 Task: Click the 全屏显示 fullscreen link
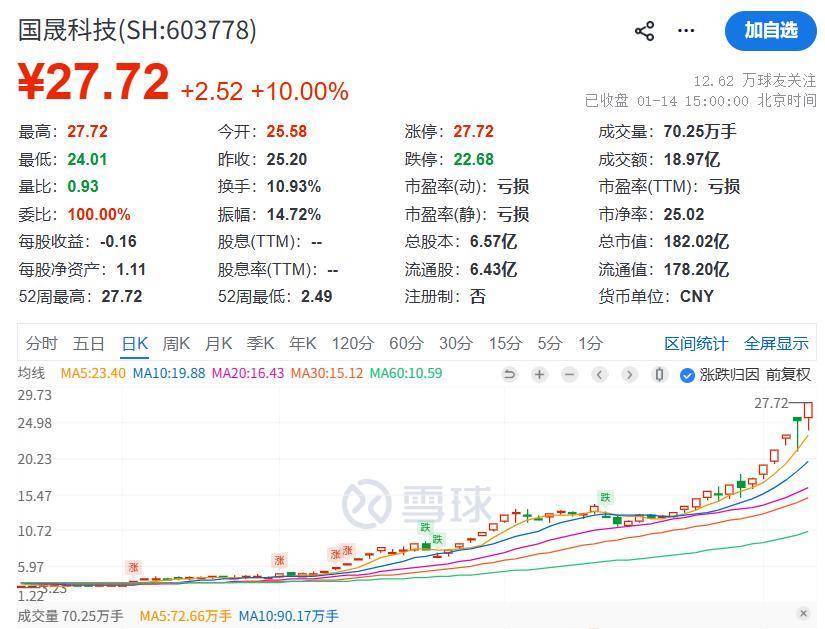pyautogui.click(x=776, y=344)
